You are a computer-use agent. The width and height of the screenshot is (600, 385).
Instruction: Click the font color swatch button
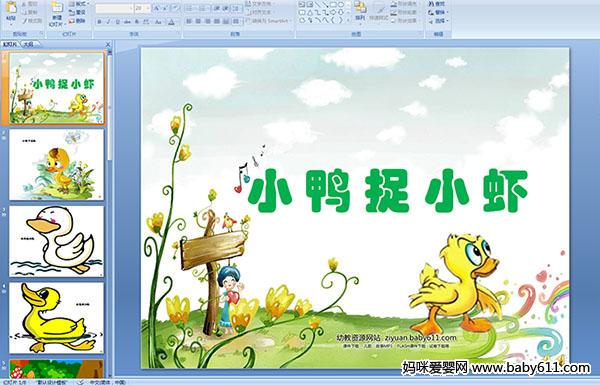[x=171, y=22]
